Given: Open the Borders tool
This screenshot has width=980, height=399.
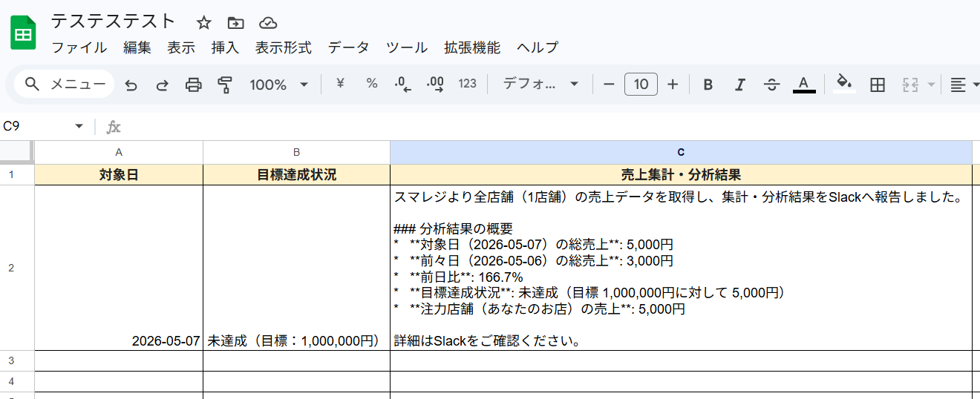Looking at the screenshot, I should 878,85.
